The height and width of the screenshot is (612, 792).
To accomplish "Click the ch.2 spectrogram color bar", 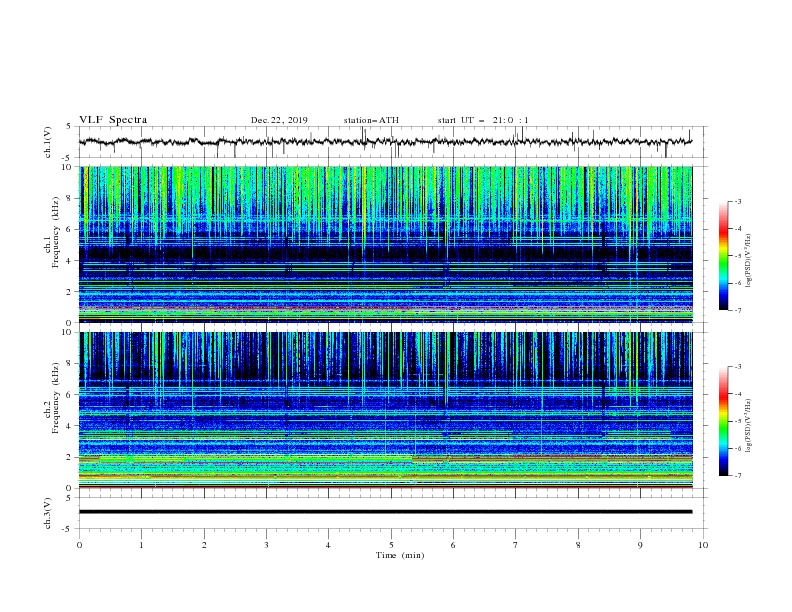I will click(723, 421).
